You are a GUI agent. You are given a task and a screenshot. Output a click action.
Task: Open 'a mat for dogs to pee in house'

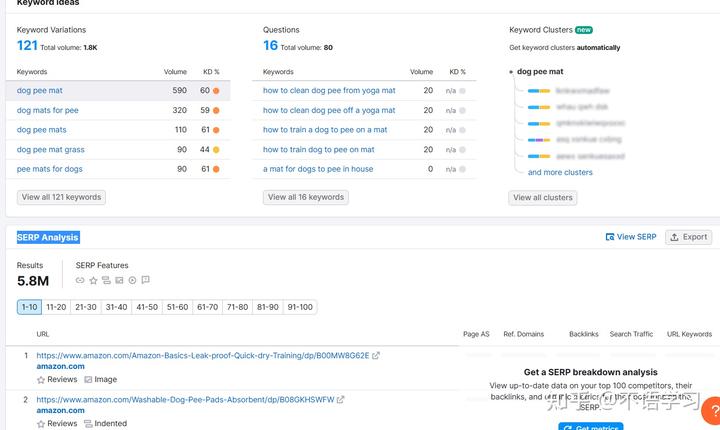[x=318, y=169]
